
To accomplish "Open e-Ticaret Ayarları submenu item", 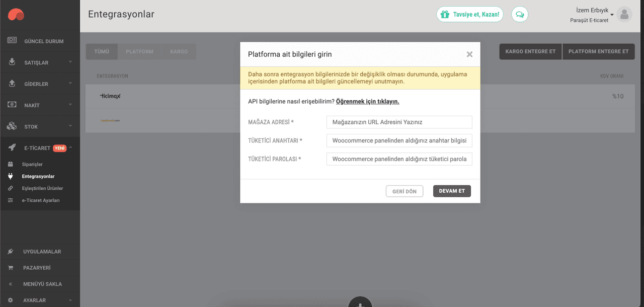I will 41,200.
